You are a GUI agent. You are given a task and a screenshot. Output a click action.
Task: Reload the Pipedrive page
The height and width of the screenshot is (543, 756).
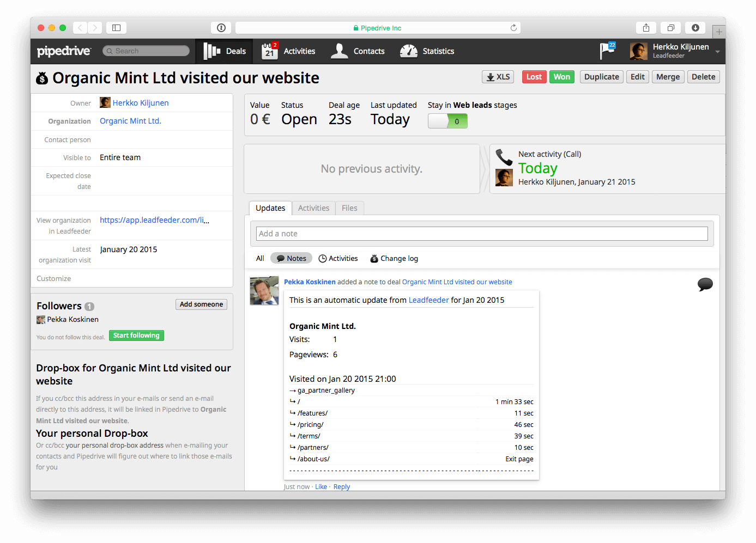[x=513, y=28]
